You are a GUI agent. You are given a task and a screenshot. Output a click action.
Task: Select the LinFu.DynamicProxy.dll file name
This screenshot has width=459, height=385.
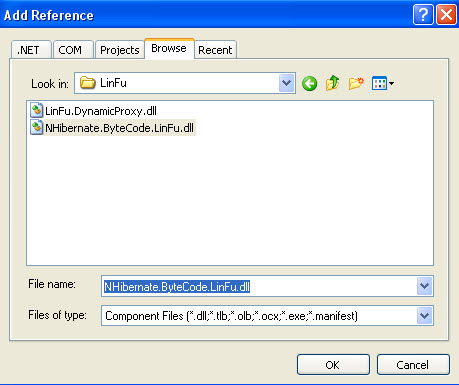[x=101, y=111]
